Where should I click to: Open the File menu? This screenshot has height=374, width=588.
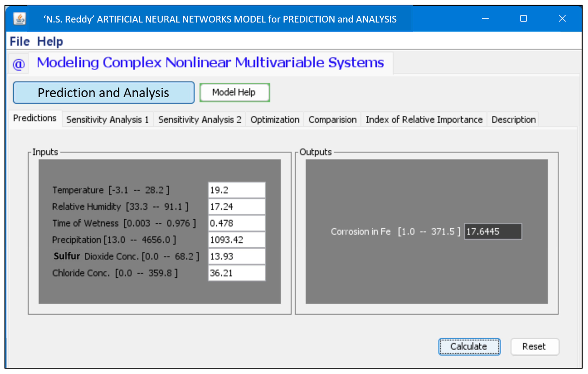pyautogui.click(x=20, y=41)
